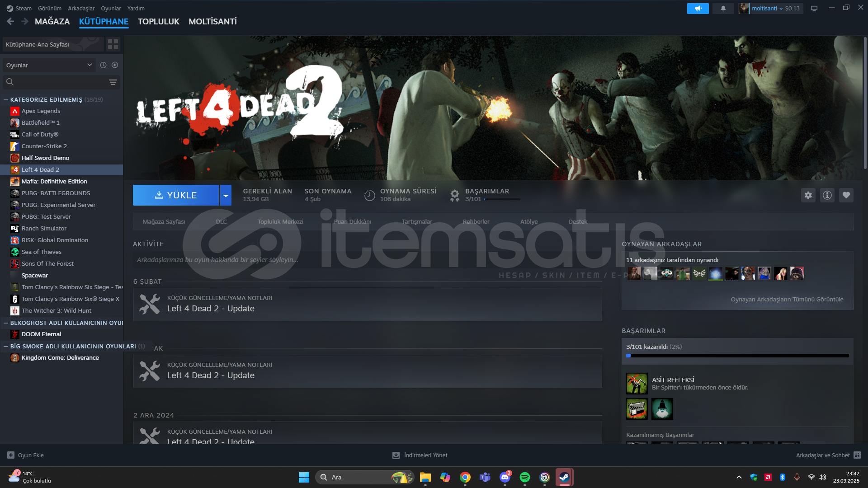Click the Kütüphane Ana Sayfası button

[53, 44]
